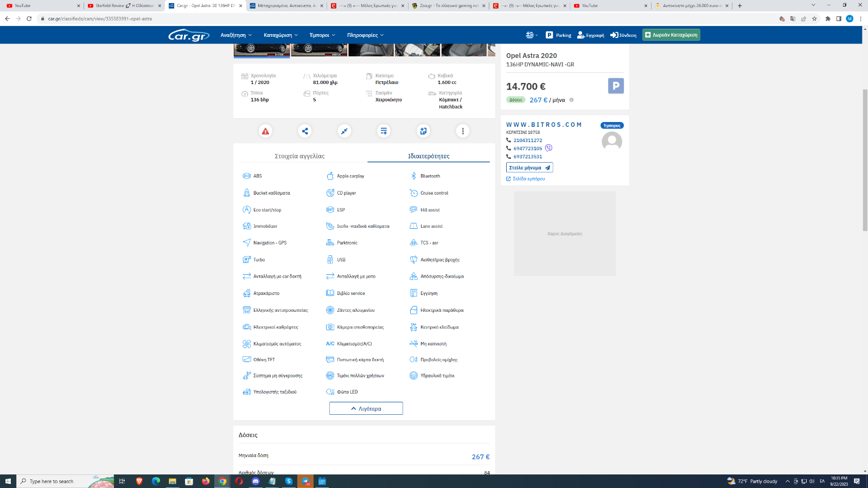Screen dimensions: 868x488
Task: Click the page vertical scrollbar
Action: [x=865, y=160]
